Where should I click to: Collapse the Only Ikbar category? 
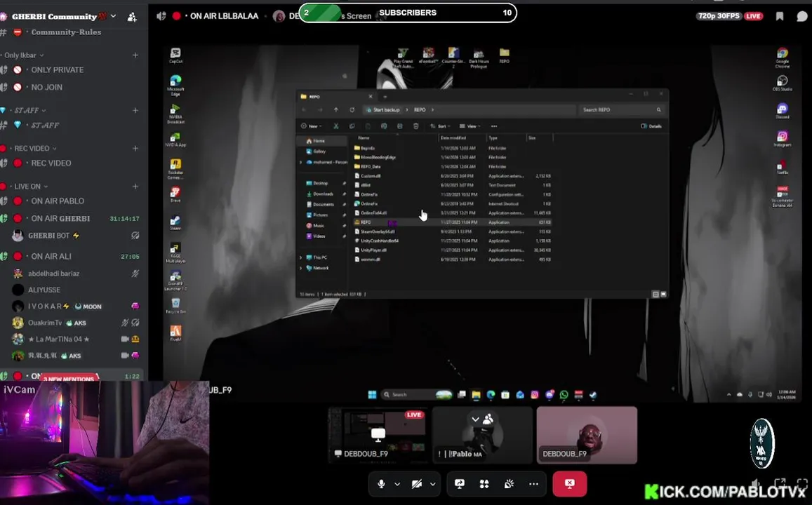tap(25, 55)
